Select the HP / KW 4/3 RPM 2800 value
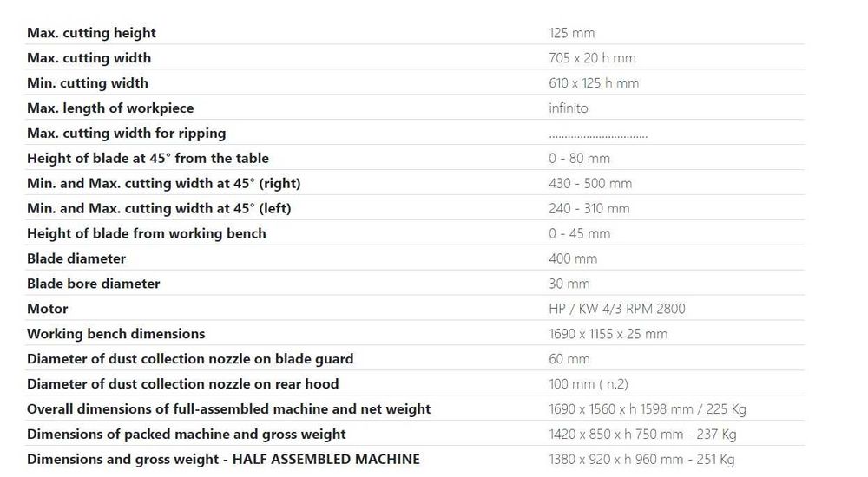868x477 pixels. pos(616,310)
